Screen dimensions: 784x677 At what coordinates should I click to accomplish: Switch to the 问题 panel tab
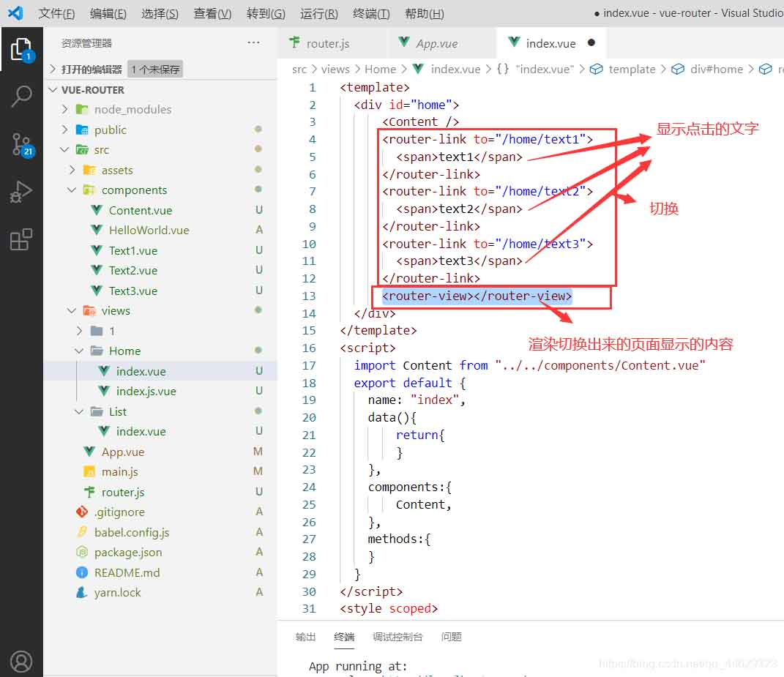point(451,637)
